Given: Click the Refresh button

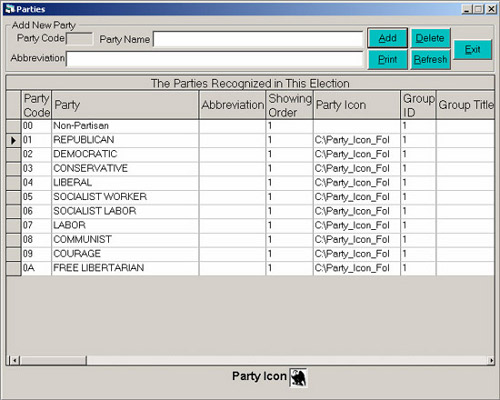Looking at the screenshot, I should click(430, 60).
